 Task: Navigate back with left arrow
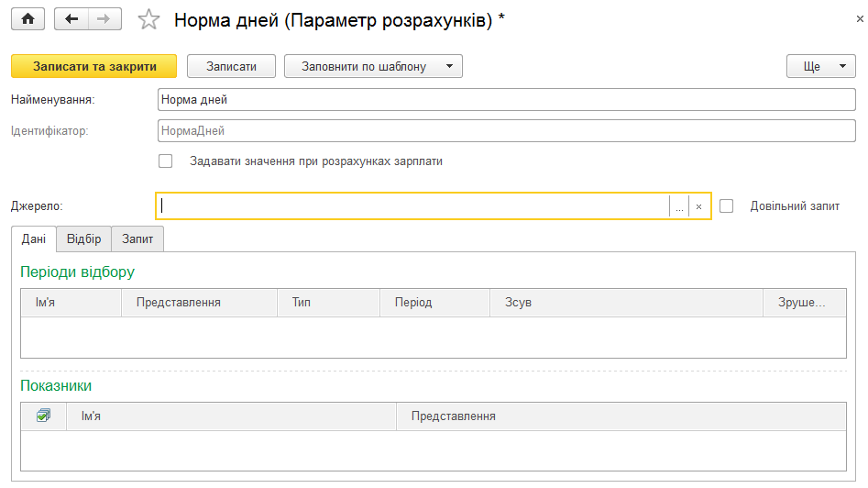(x=71, y=19)
